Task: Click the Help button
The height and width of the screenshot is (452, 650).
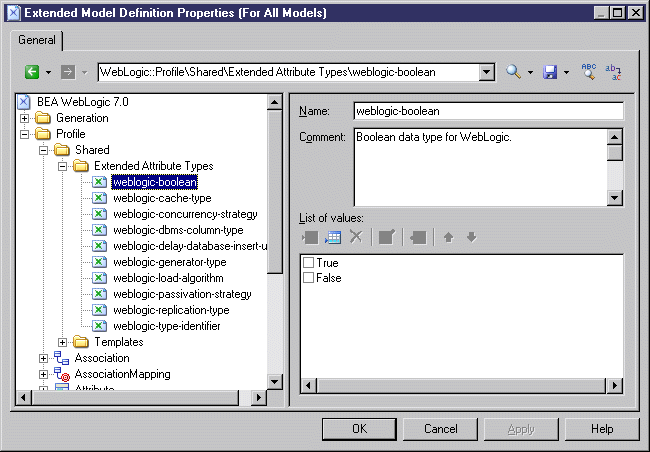Action: pyautogui.click(x=602, y=429)
